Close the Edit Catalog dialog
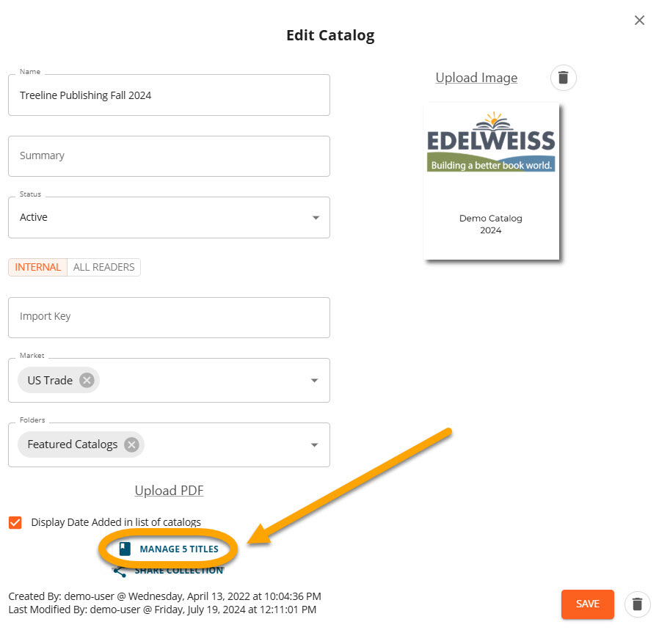The width and height of the screenshot is (659, 644). pos(639,21)
